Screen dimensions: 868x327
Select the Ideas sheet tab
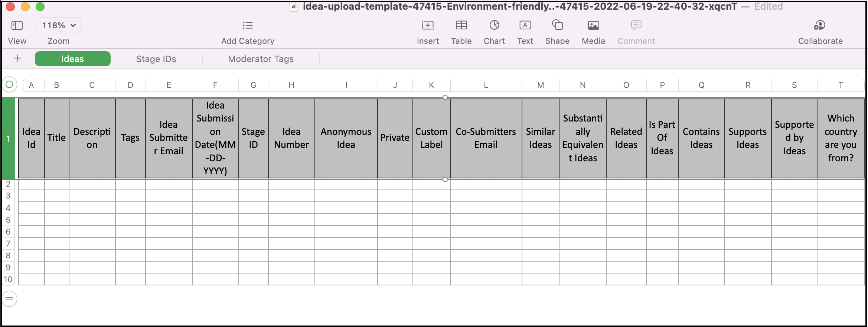tap(73, 59)
